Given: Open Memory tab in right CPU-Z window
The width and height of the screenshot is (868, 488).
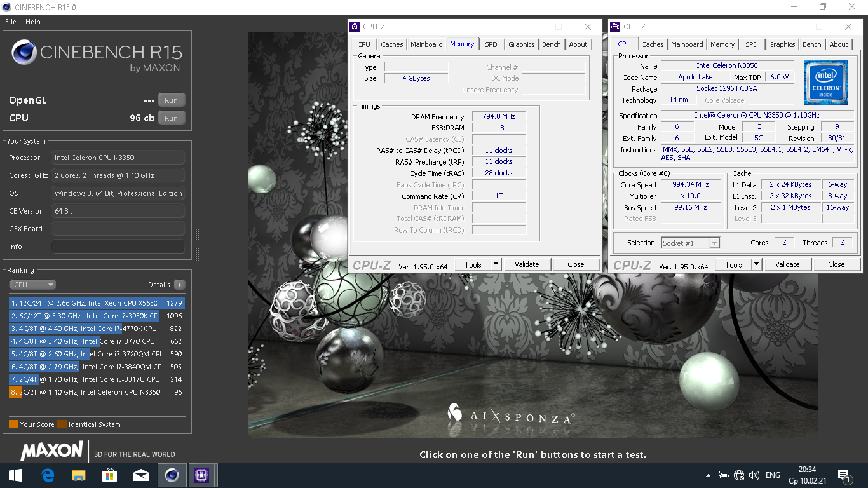Looking at the screenshot, I should [722, 44].
